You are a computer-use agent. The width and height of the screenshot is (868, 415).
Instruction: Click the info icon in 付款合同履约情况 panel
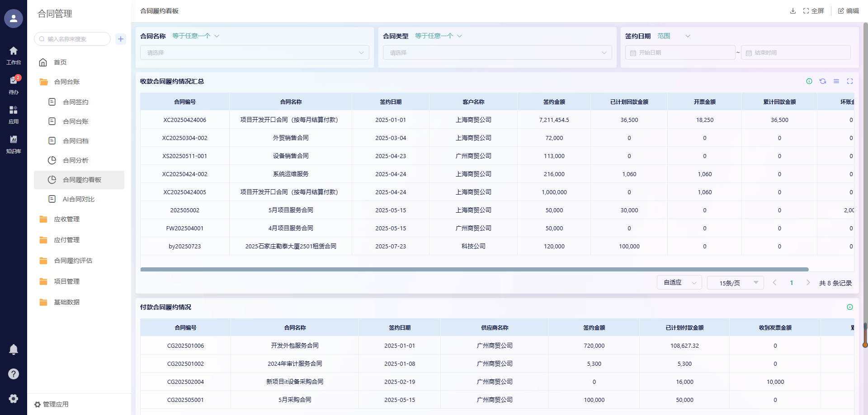click(x=850, y=307)
